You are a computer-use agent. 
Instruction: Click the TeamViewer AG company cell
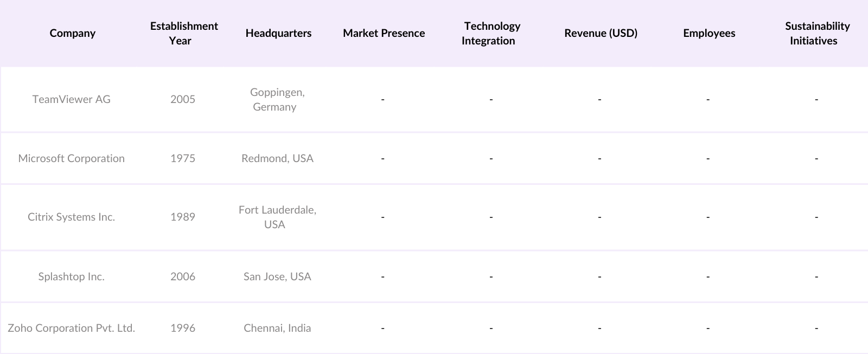71,99
